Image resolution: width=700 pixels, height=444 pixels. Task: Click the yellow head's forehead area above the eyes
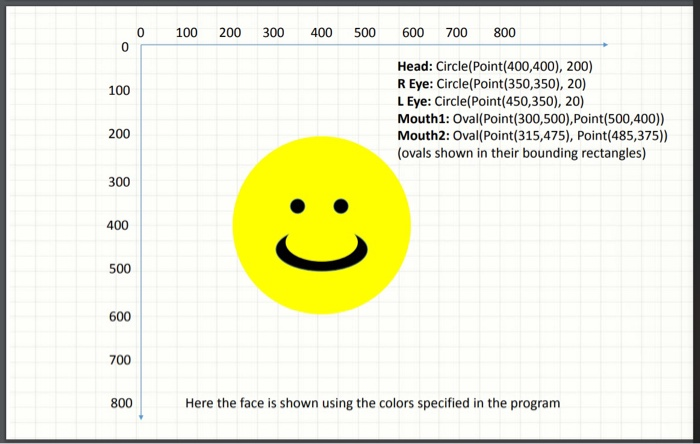tap(321, 167)
